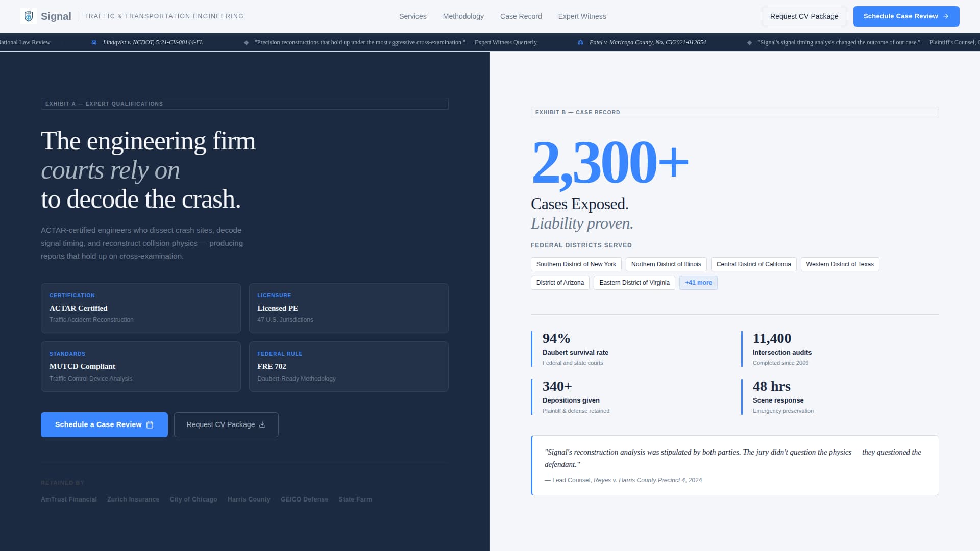Click the 2,300+ cases figure
The image size is (980, 551).
610,162
